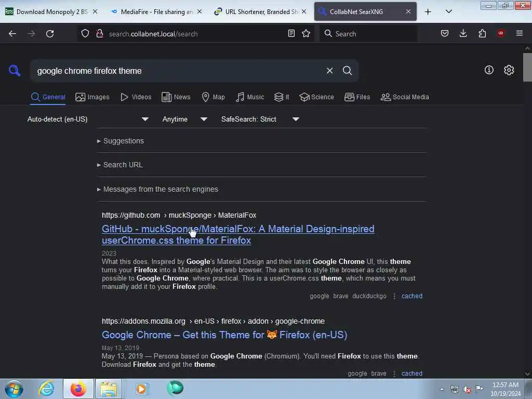The width and height of the screenshot is (532, 399).
Task: Select the Videos search category
Action: (x=136, y=97)
